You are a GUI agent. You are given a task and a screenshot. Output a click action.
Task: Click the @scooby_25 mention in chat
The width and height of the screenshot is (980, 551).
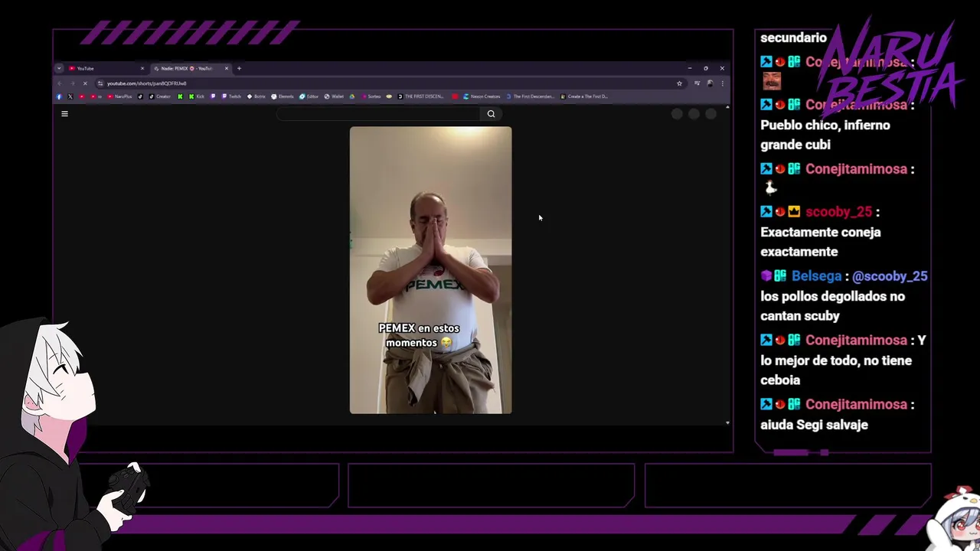pos(890,276)
